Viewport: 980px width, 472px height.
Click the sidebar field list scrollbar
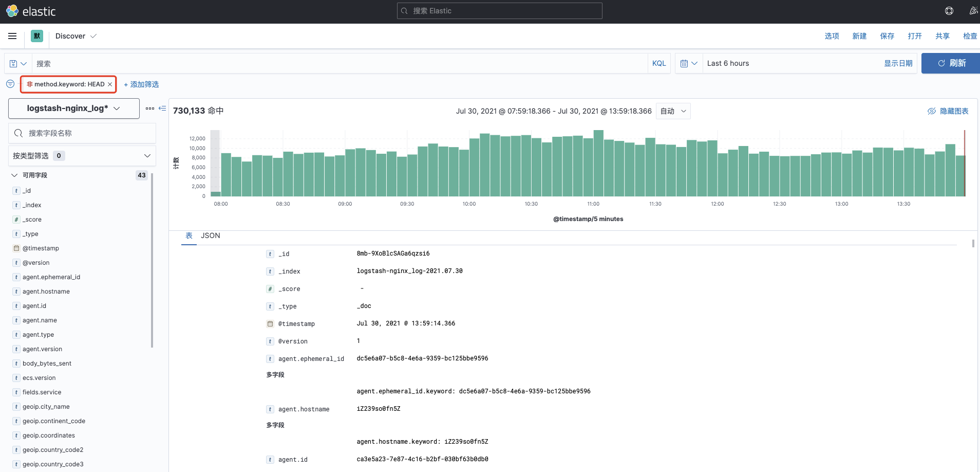click(x=152, y=260)
